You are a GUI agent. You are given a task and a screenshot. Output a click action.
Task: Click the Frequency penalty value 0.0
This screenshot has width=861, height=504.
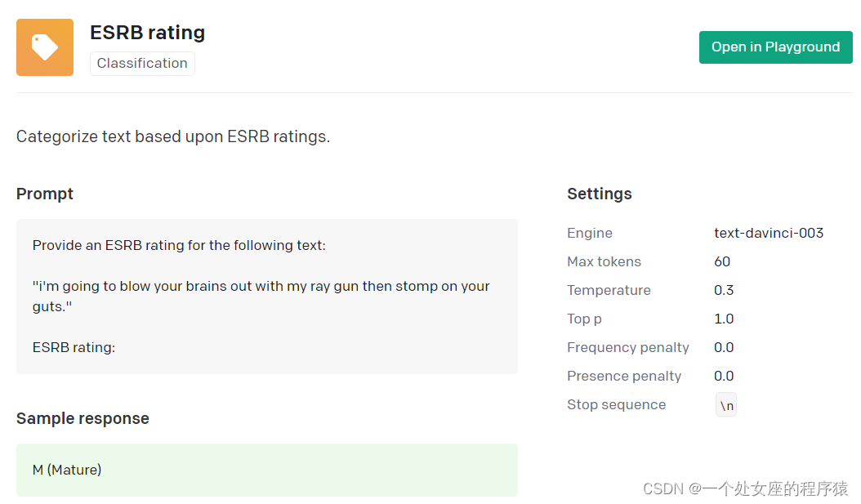point(724,347)
